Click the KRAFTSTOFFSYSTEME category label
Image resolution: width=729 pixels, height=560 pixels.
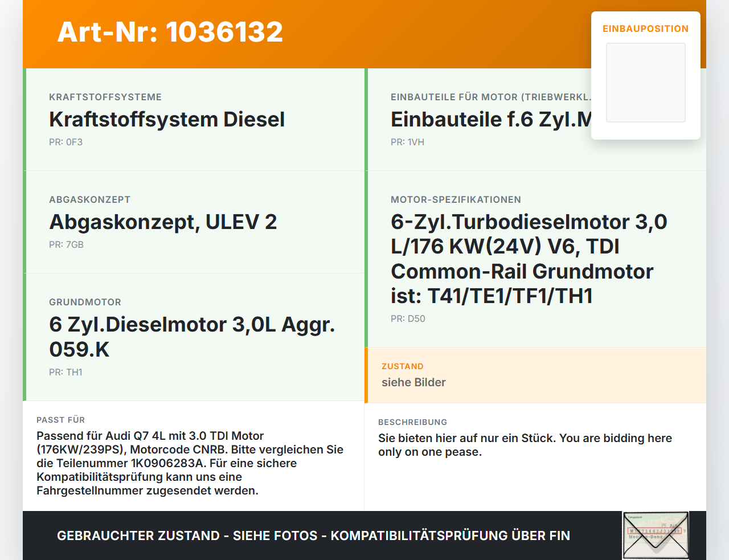(105, 97)
